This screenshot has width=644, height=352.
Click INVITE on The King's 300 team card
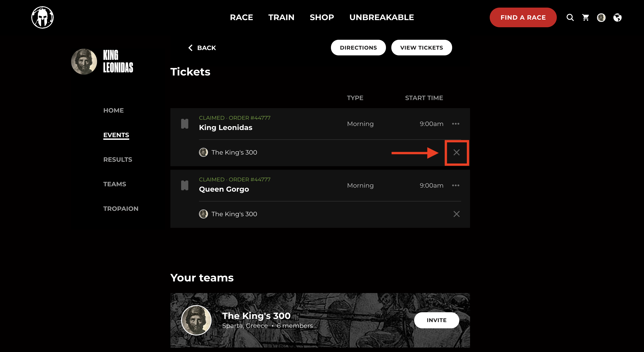(x=436, y=320)
